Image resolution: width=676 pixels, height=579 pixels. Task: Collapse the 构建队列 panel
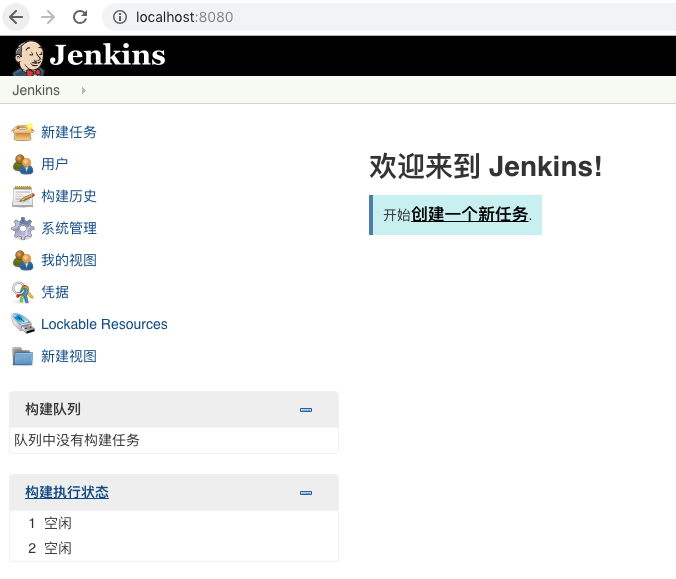tap(306, 410)
